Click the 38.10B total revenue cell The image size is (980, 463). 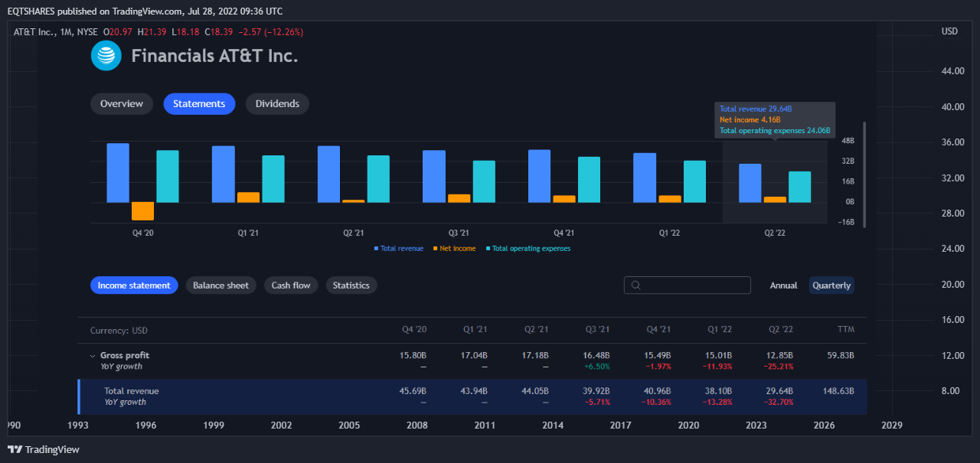718,391
